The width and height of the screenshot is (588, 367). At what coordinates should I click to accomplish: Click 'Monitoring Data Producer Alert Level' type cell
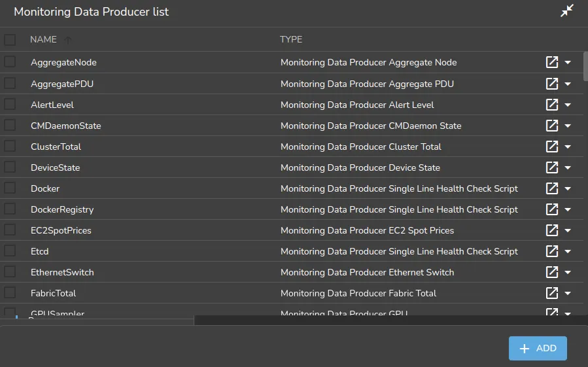[x=357, y=105]
